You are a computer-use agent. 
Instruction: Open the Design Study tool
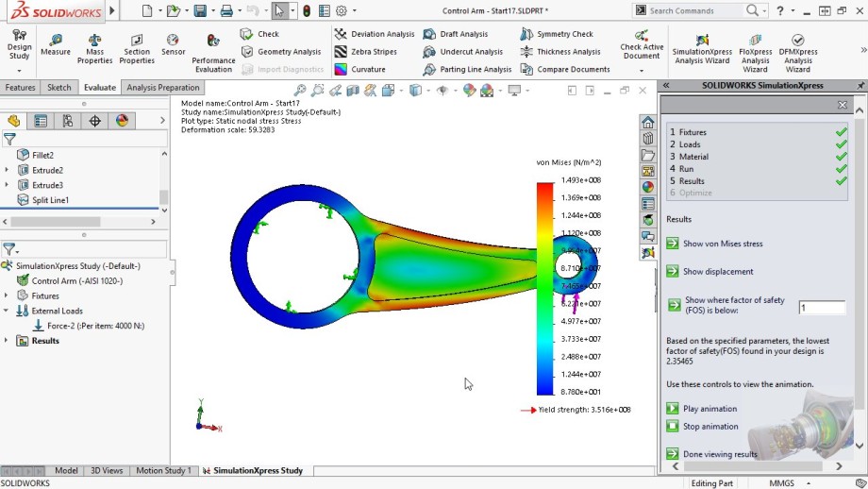[x=19, y=45]
